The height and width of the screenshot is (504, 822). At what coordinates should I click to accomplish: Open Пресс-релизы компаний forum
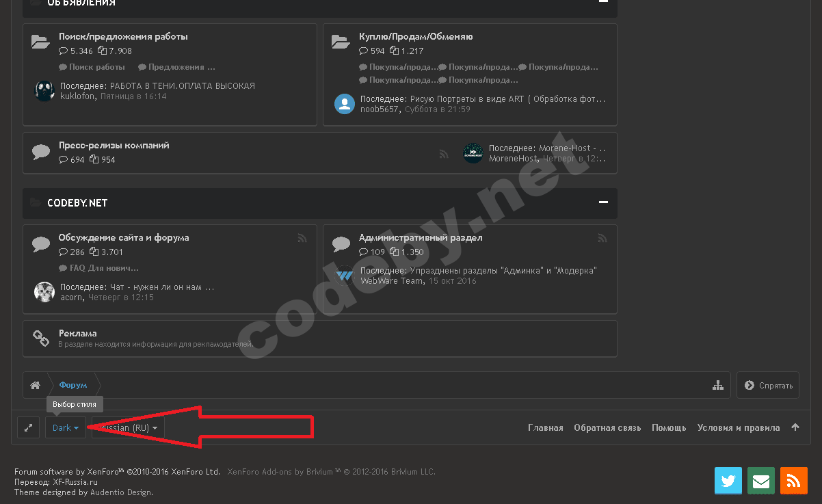click(114, 146)
